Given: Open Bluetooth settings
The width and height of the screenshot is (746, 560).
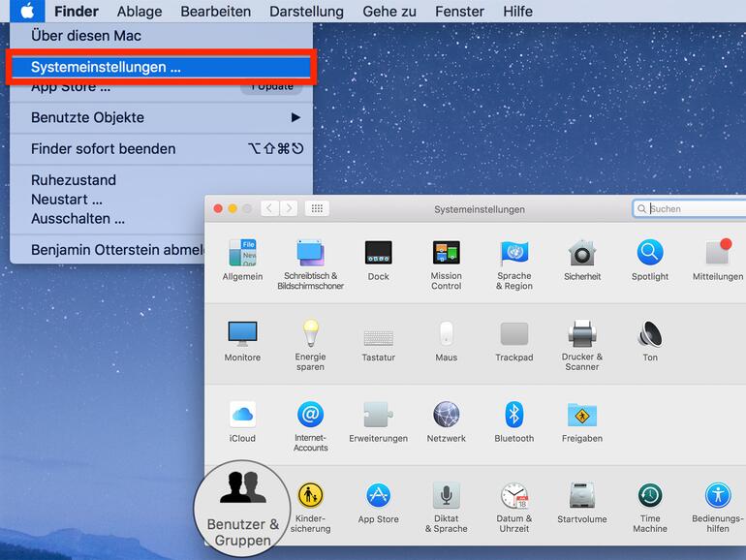Looking at the screenshot, I should [513, 421].
